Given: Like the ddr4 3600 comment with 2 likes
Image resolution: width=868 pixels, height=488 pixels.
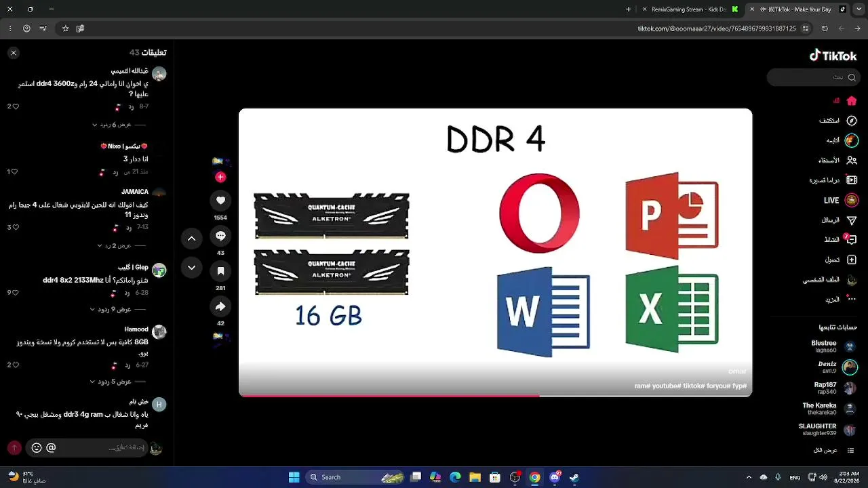Looking at the screenshot, I should [x=16, y=106].
